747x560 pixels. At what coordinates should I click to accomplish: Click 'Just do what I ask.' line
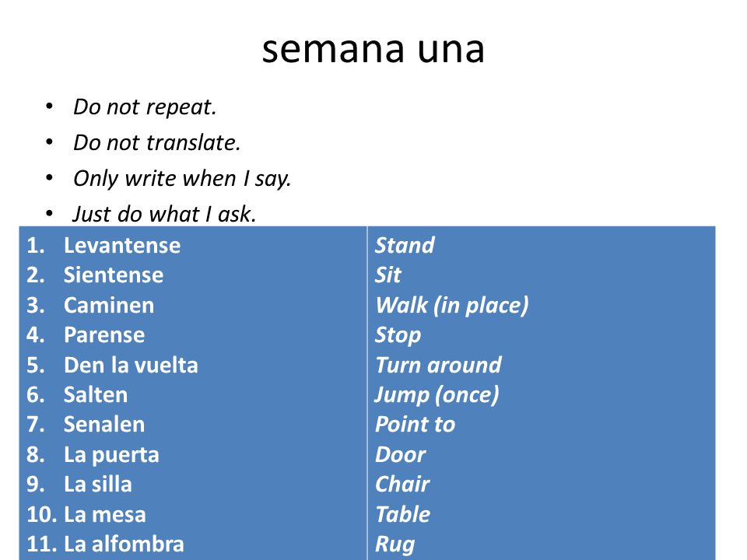coord(164,215)
